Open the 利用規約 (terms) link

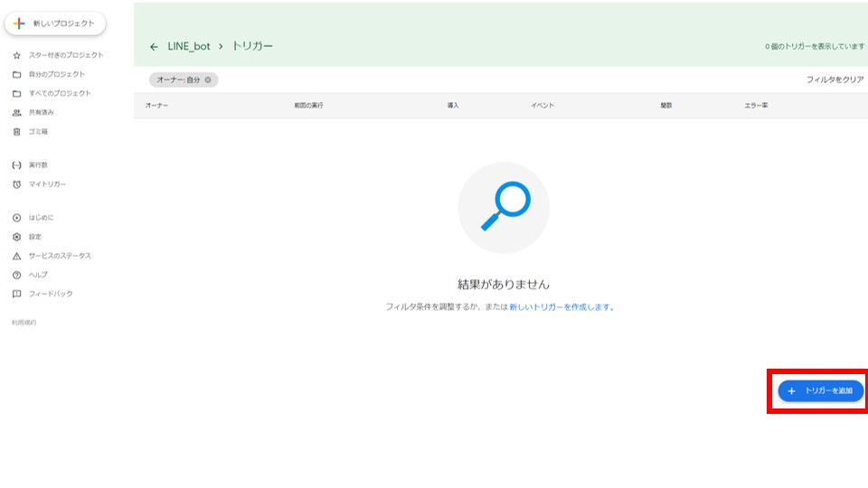coord(24,323)
